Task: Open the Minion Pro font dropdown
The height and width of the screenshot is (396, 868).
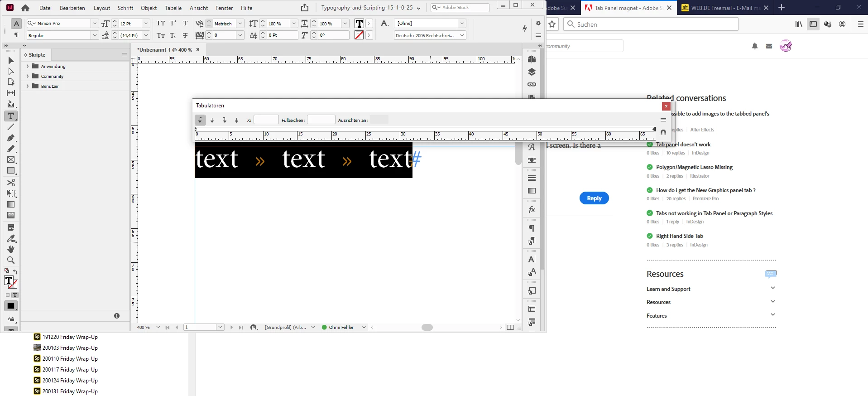Action: (95, 24)
